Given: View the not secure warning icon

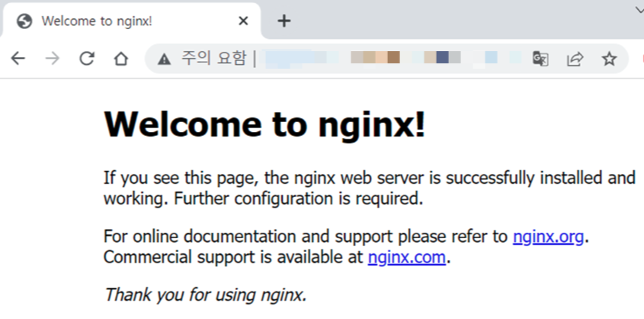Looking at the screenshot, I should pos(164,60).
